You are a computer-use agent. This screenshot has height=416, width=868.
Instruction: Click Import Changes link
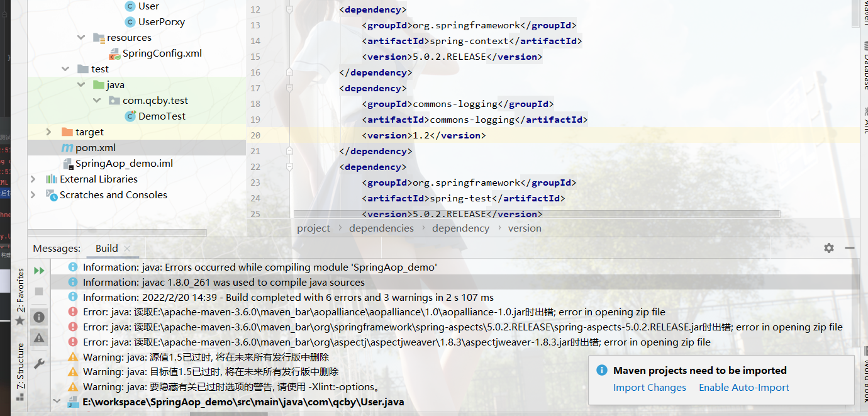click(650, 388)
